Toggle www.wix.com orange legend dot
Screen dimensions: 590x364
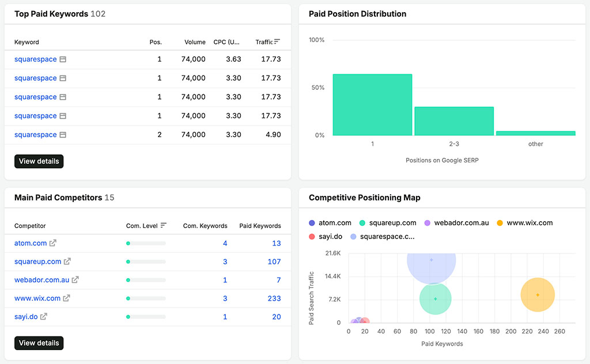tap(500, 223)
